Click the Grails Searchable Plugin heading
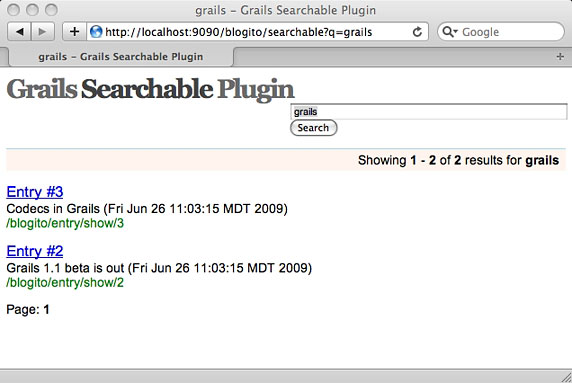The height and width of the screenshot is (383, 572). (x=150, y=89)
